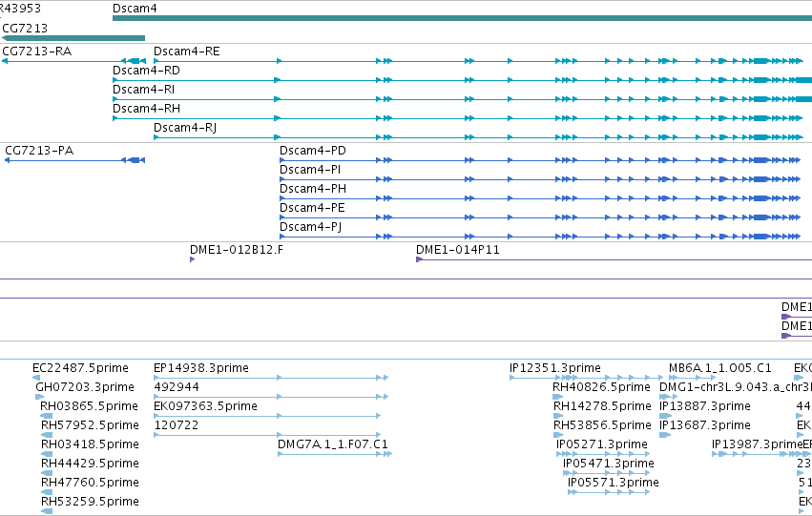This screenshot has height=516, width=812.
Task: Select transcript CG7213-RA label
Action: point(37,52)
